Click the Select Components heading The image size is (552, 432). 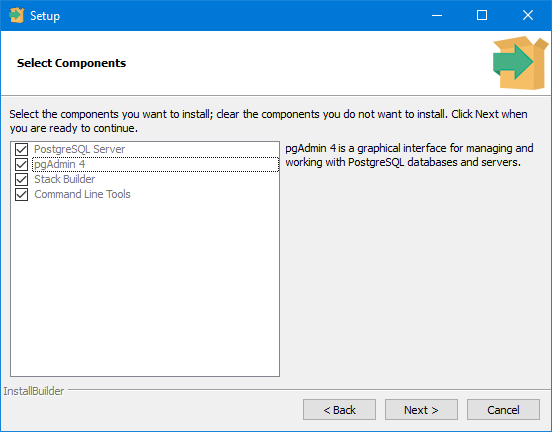click(x=71, y=63)
